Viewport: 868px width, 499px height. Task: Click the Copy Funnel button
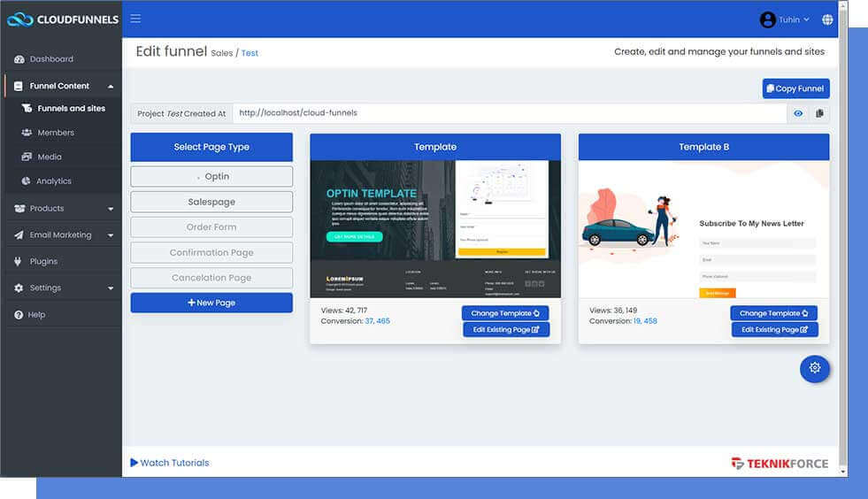[795, 88]
